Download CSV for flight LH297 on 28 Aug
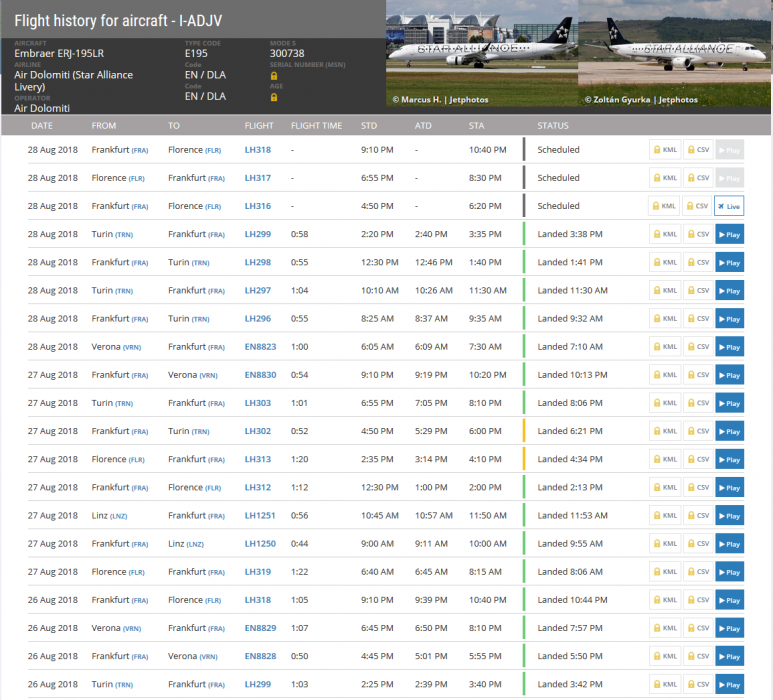Viewport: 773px width, 700px height. 697,290
